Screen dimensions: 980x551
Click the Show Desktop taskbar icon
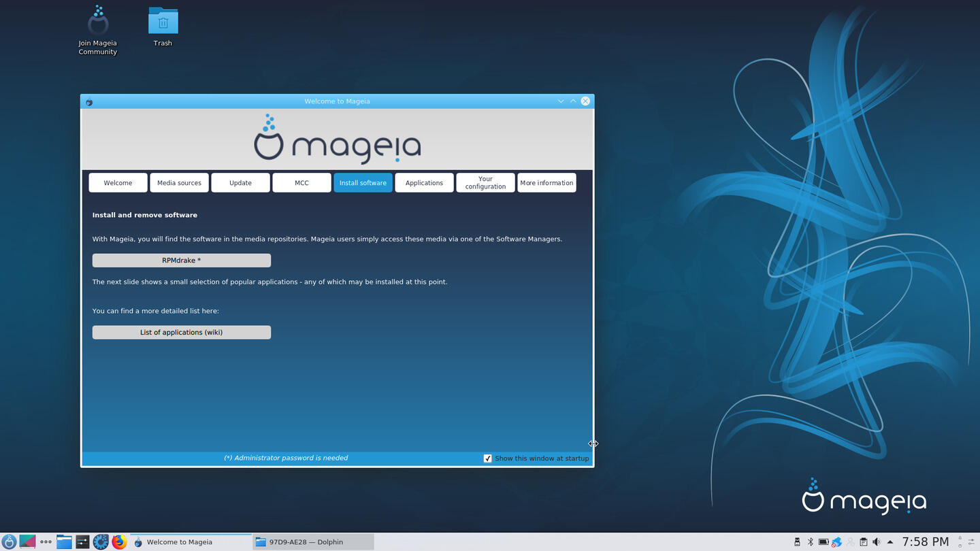pos(27,542)
